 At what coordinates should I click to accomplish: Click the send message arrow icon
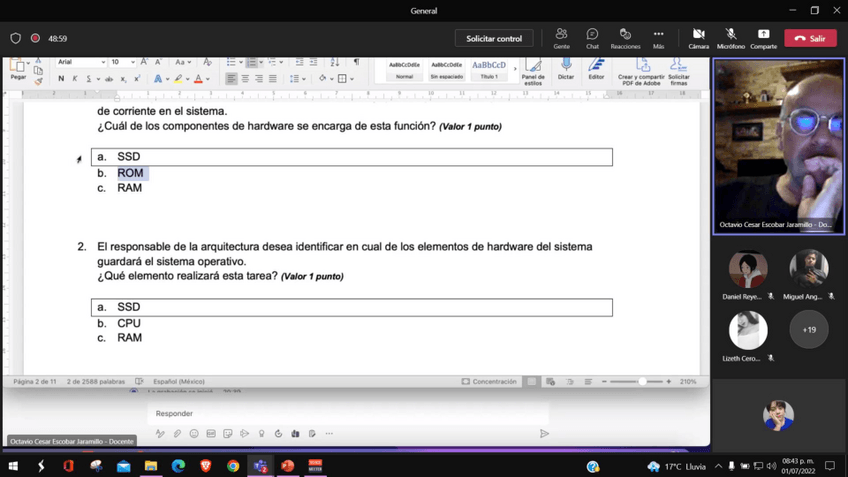544,434
